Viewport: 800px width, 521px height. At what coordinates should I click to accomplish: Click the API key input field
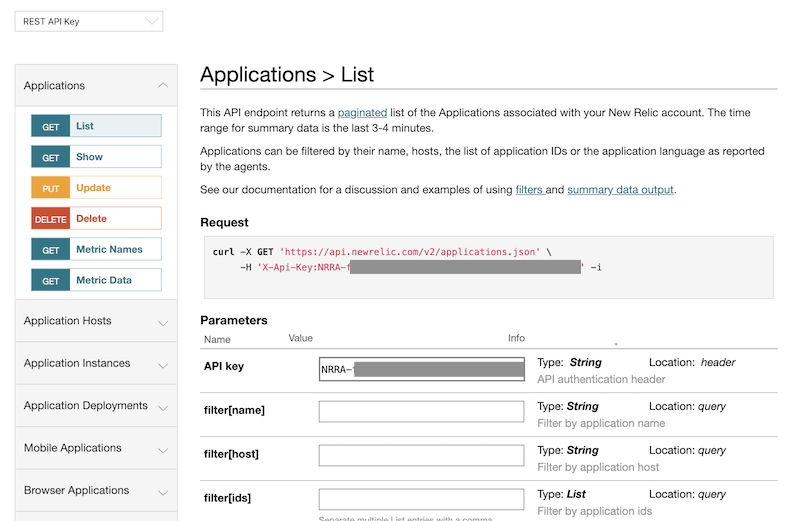pyautogui.click(x=421, y=370)
